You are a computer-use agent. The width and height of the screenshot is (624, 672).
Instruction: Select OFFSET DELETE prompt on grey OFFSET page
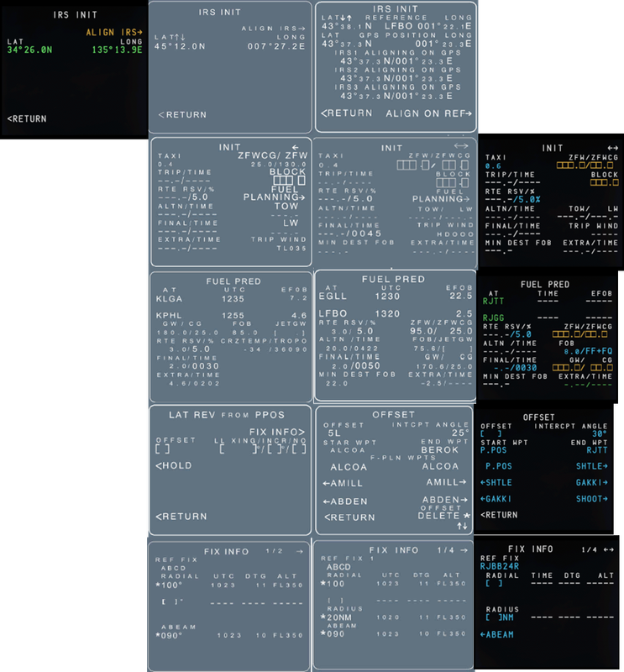[443, 513]
